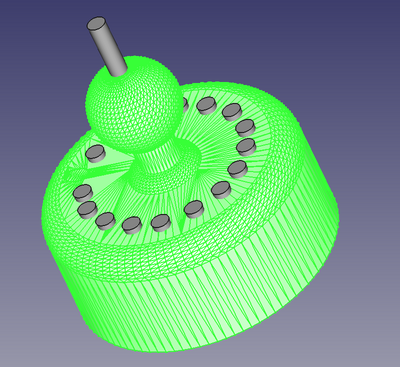This screenshot has width=400, height=367.
Task: Pick the isolated gray peg left of the sphere
Action: [x=96, y=154]
